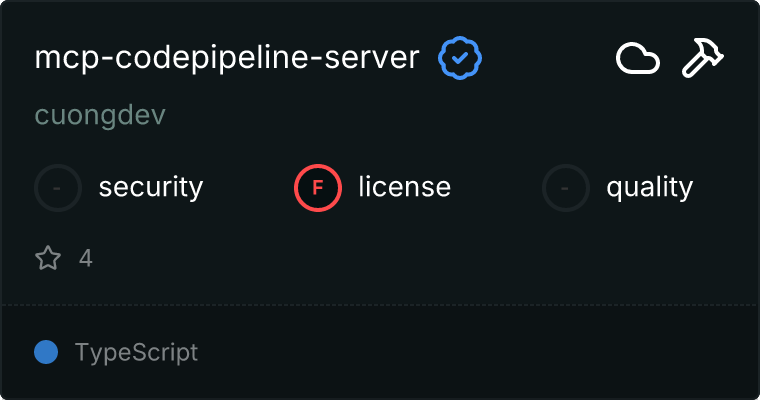Open the mcp-codepipeline-server title link
The height and width of the screenshot is (400, 760).
click(x=227, y=59)
